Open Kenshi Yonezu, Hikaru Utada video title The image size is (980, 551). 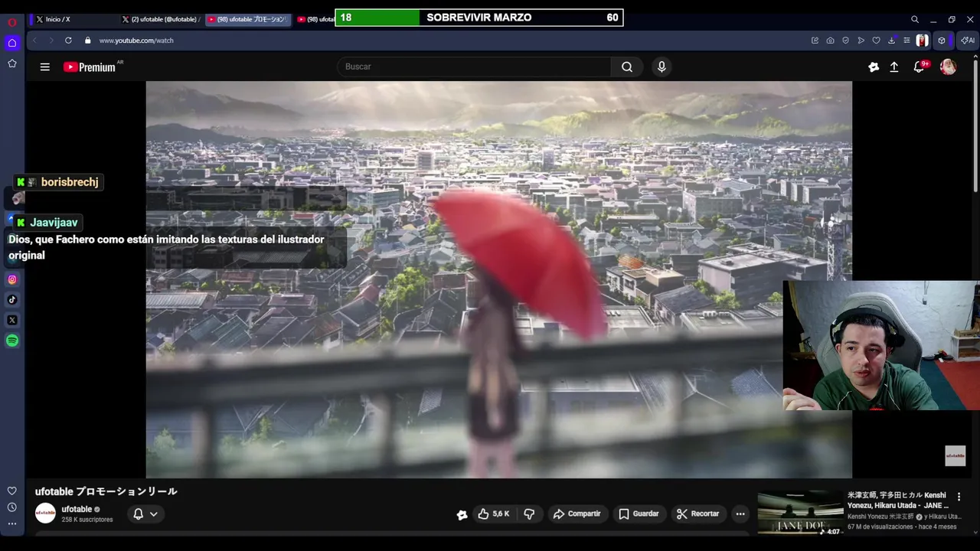click(897, 500)
